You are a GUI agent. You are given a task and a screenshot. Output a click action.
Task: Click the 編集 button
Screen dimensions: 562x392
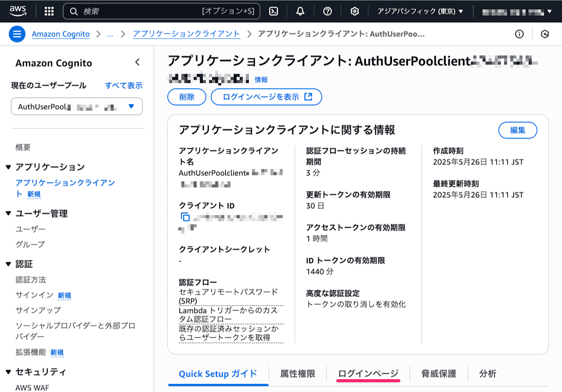tap(518, 131)
